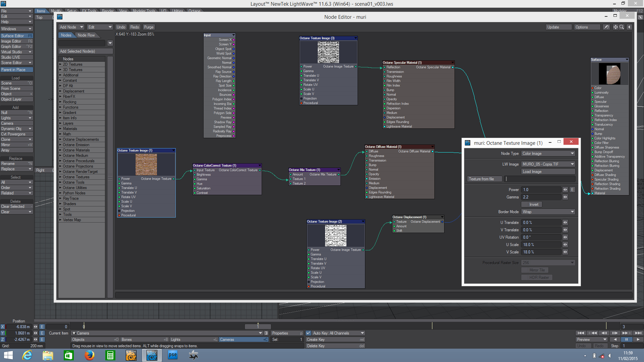The width and height of the screenshot is (644, 362).
Task: Click the frame slider handle on the timeline
Action: point(258,326)
